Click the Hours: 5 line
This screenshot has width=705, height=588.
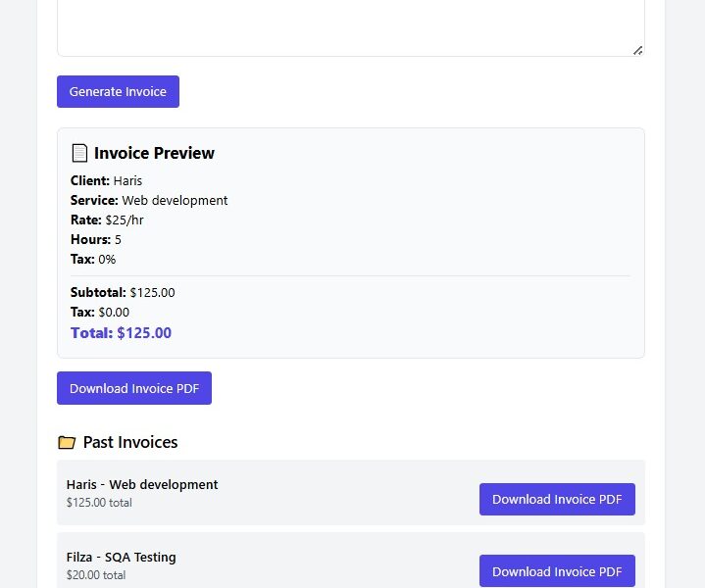pos(96,239)
